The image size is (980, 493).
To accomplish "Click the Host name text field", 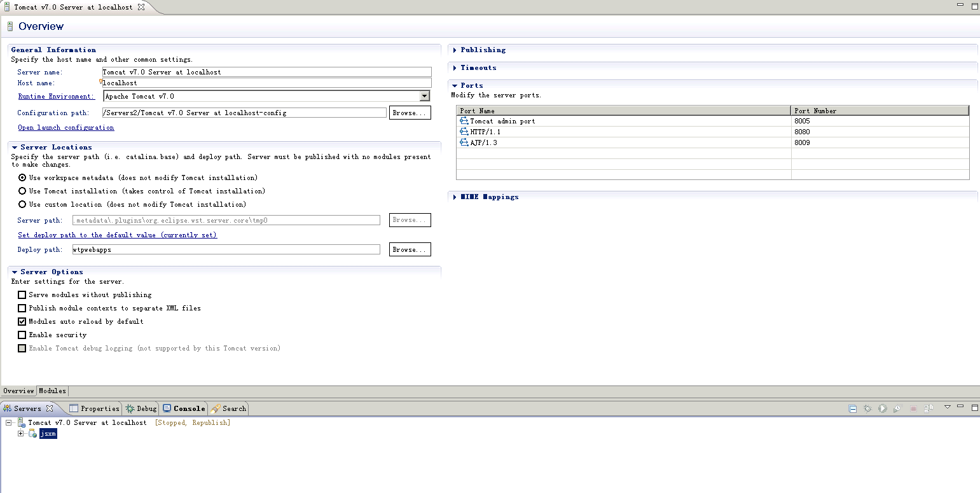I will coord(266,83).
